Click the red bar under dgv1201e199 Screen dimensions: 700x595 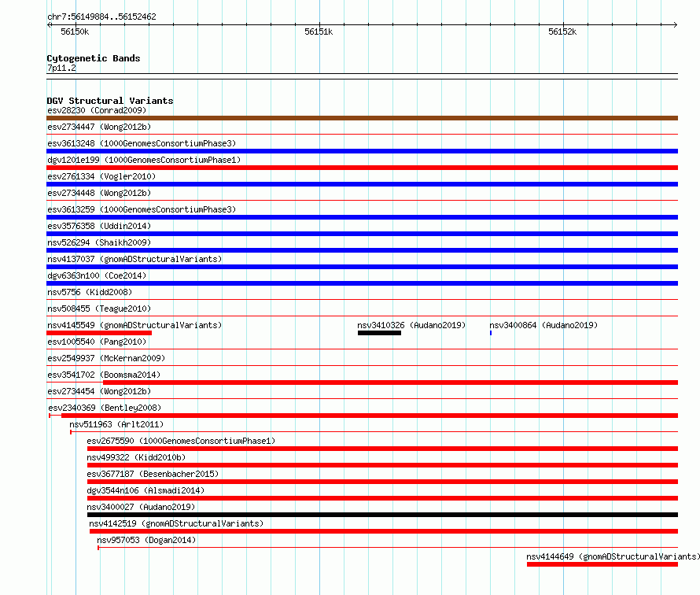click(362, 168)
